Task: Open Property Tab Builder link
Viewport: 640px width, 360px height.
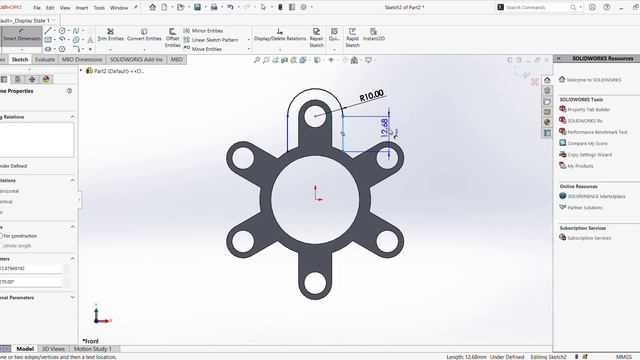Action: pos(589,109)
